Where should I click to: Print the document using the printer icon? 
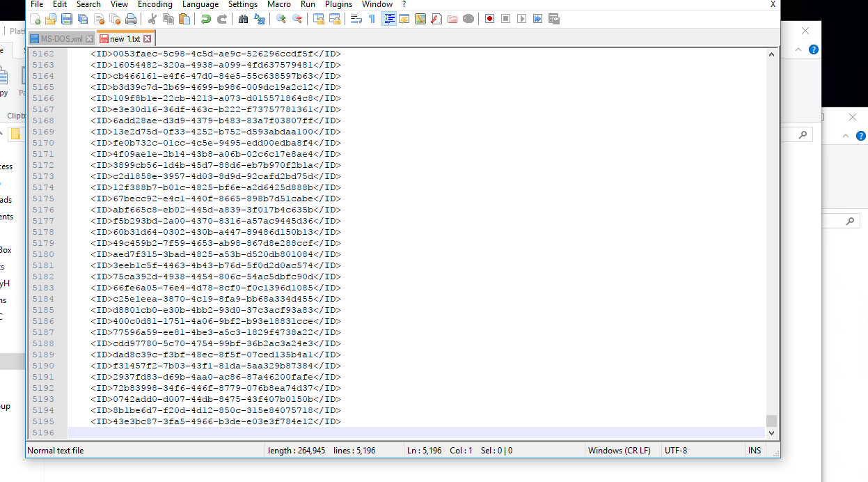[x=131, y=19]
